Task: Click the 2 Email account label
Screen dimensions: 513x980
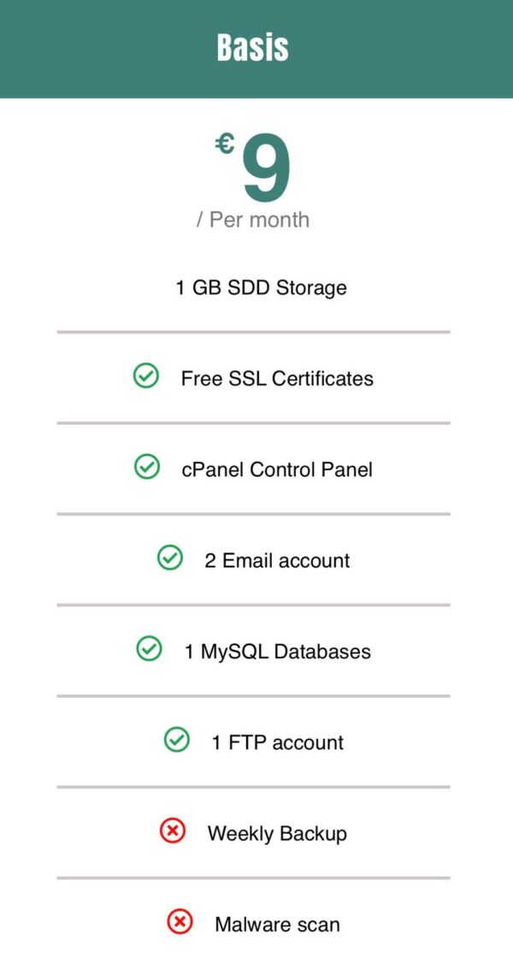Action: click(x=277, y=561)
